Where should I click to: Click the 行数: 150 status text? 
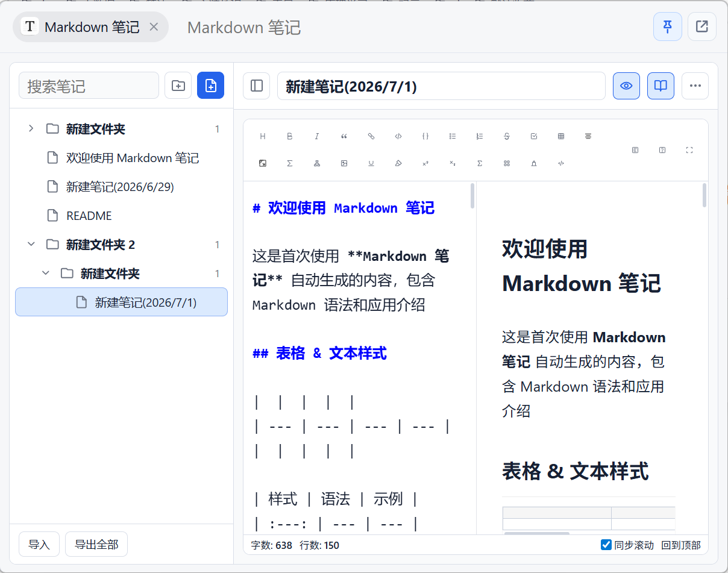pyautogui.click(x=319, y=545)
